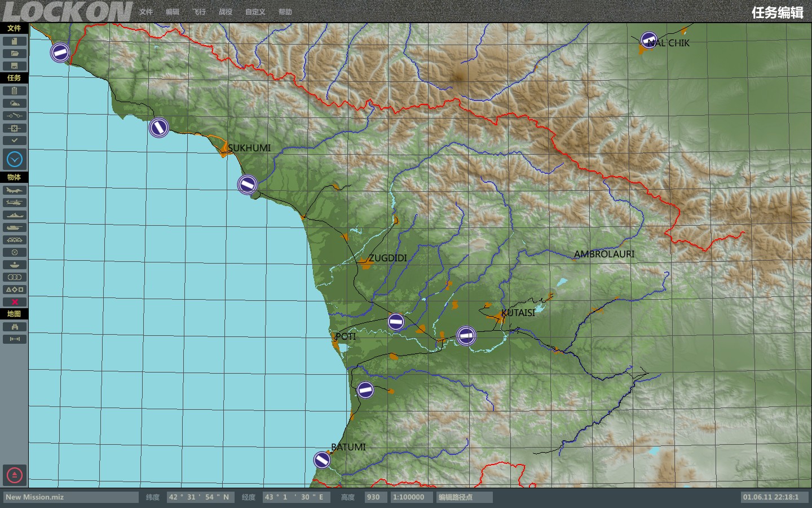
Task: Click red circular launch button at bottom left
Action: click(x=14, y=475)
